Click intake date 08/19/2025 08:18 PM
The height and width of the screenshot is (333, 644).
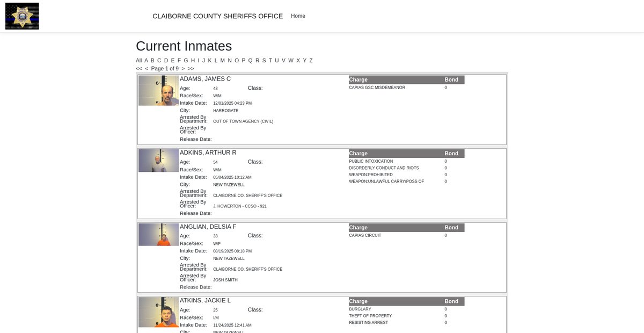coord(232,251)
